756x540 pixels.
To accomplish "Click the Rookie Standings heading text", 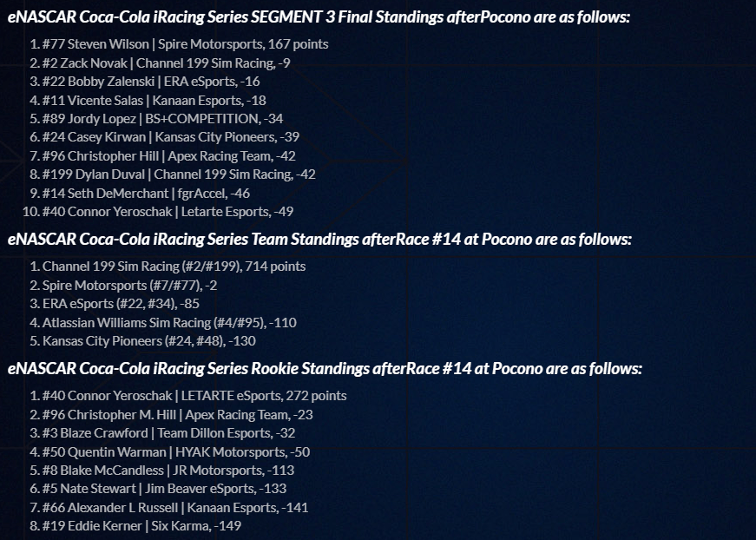I will point(325,368).
